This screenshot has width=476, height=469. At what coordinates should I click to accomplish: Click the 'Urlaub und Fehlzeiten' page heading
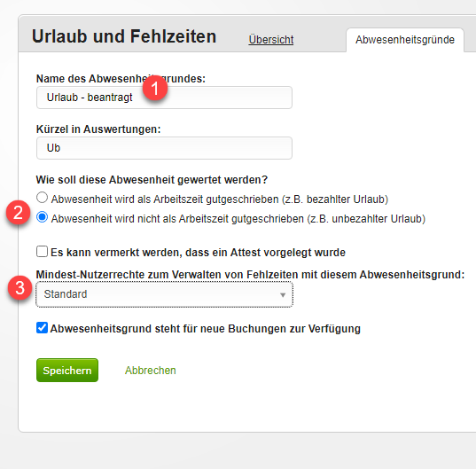[x=124, y=36]
